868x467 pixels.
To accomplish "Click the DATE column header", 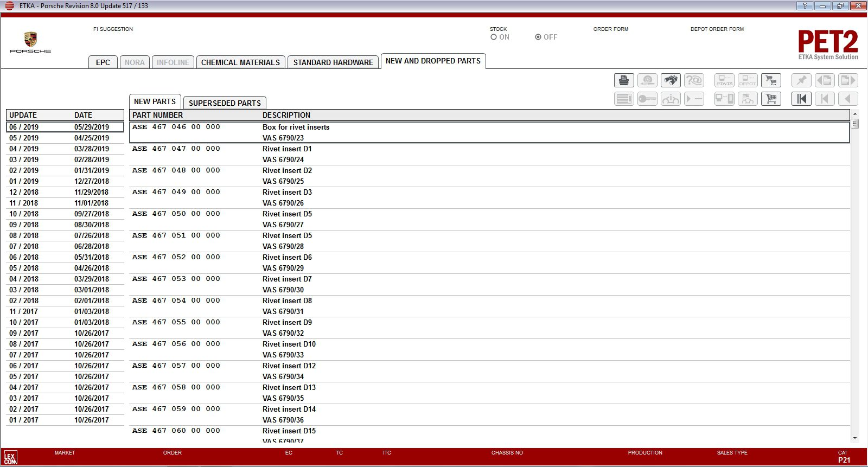I will [x=84, y=115].
